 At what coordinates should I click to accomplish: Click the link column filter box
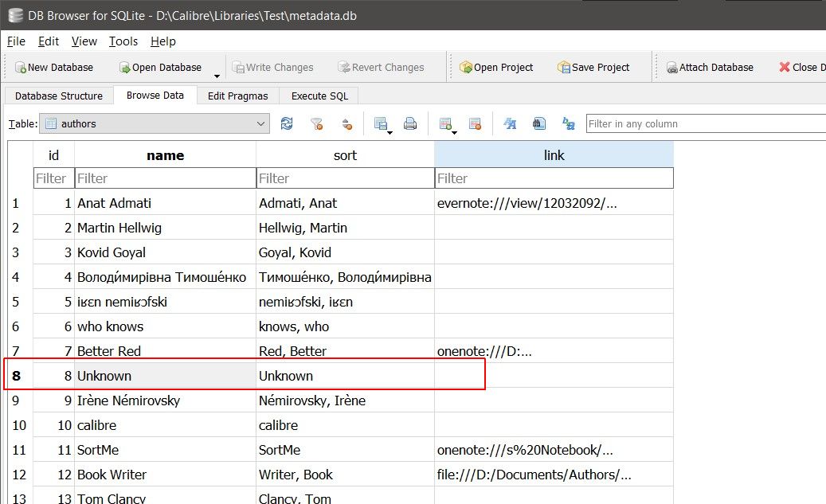554,178
